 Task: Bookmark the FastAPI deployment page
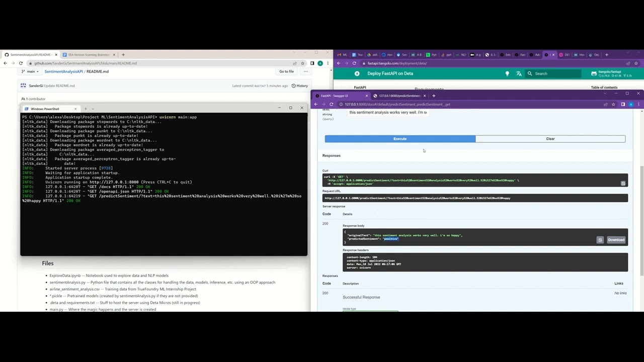coord(636,63)
